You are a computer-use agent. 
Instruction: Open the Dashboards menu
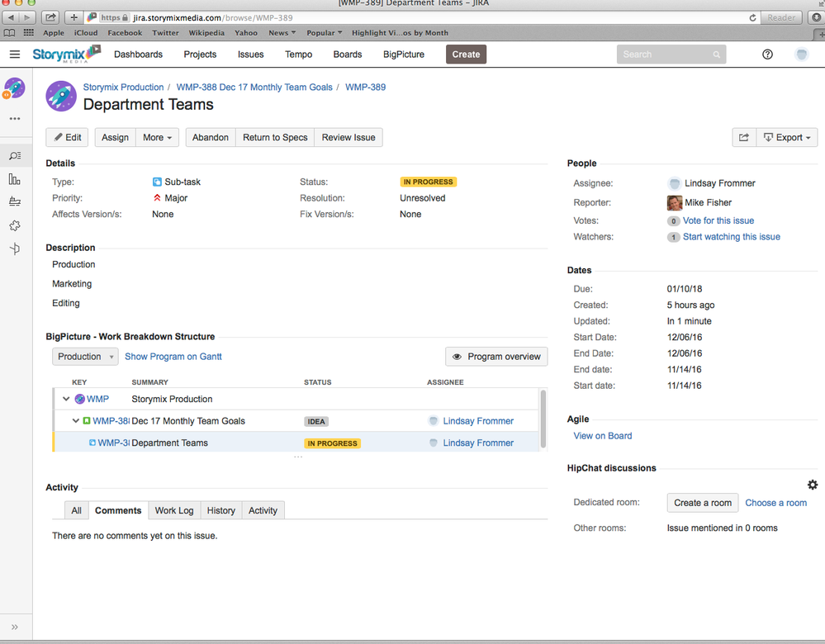click(x=139, y=54)
